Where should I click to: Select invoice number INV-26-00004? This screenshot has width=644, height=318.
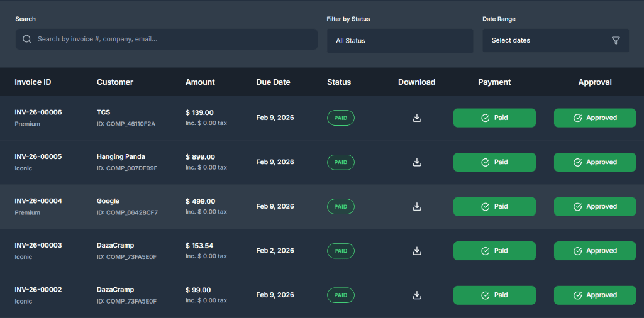click(38, 201)
